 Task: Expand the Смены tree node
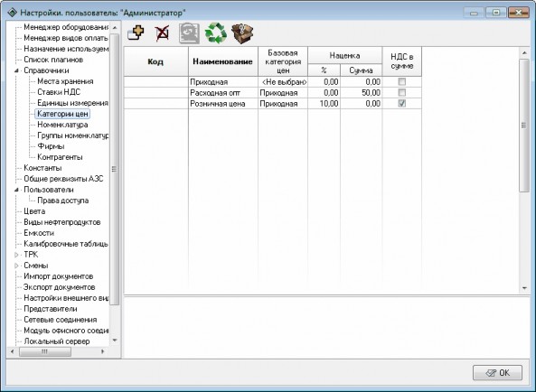pyautogui.click(x=16, y=266)
